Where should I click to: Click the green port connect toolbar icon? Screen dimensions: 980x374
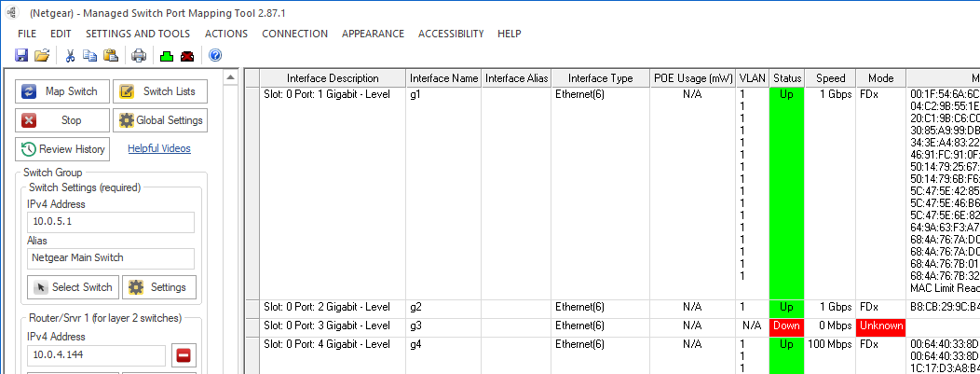[x=166, y=56]
